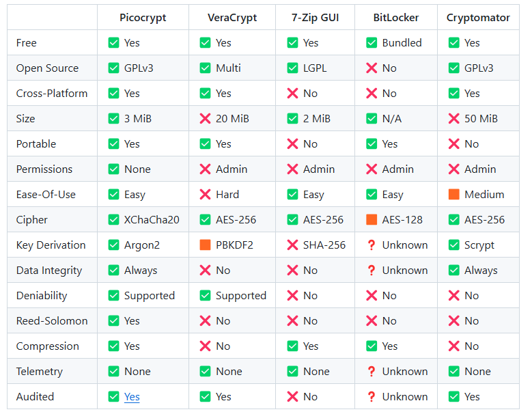The height and width of the screenshot is (414, 532).
Task: Select the green checkmark beside "Argon2"
Action: click(x=113, y=245)
